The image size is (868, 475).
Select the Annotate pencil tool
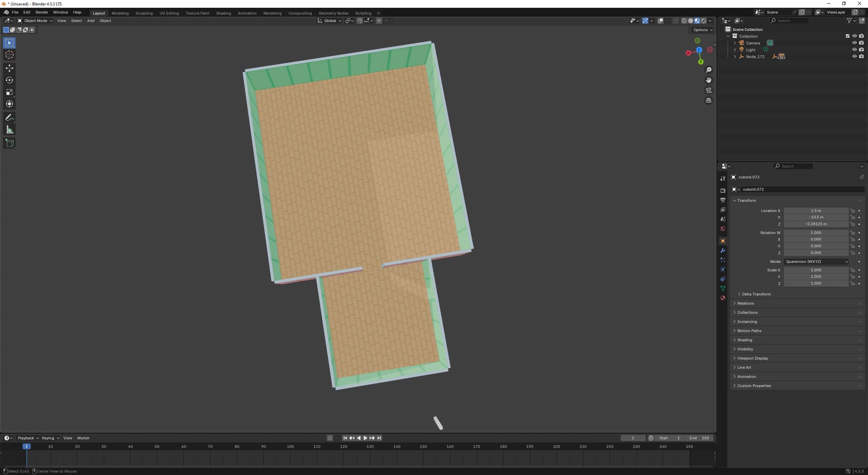[x=9, y=118]
